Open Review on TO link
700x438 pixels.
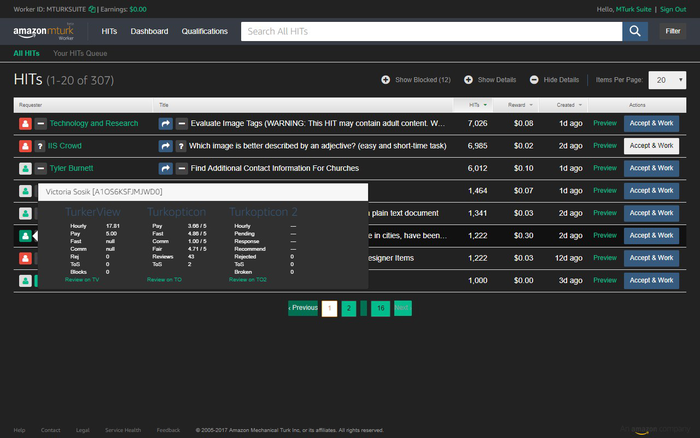point(164,279)
